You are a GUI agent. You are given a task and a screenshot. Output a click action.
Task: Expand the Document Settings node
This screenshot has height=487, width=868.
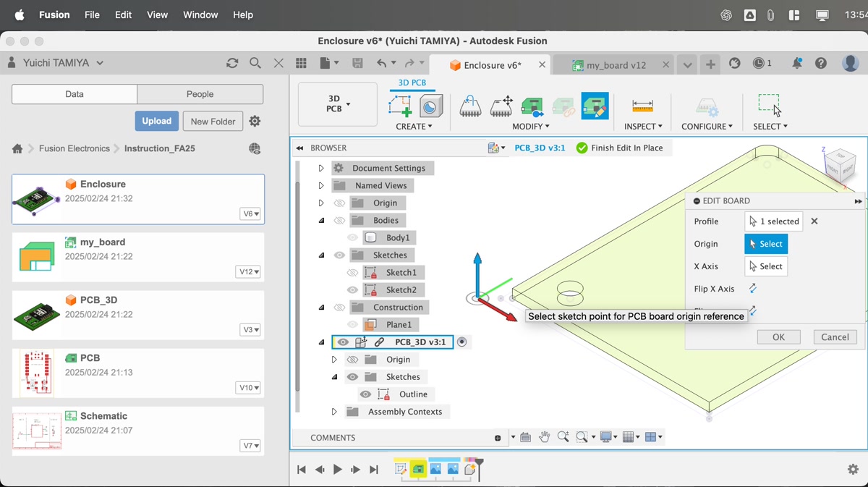[321, 168]
